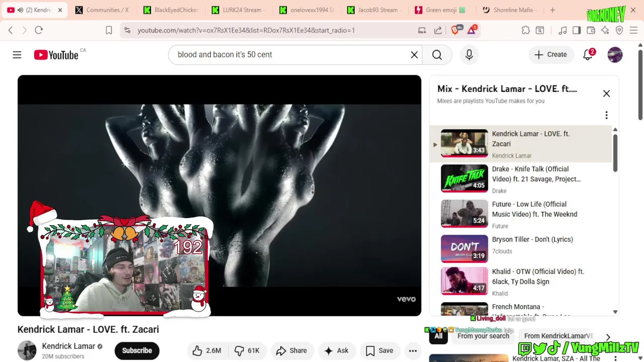Switch to Shoreline Mafia tab
644x362 pixels.
click(x=510, y=10)
